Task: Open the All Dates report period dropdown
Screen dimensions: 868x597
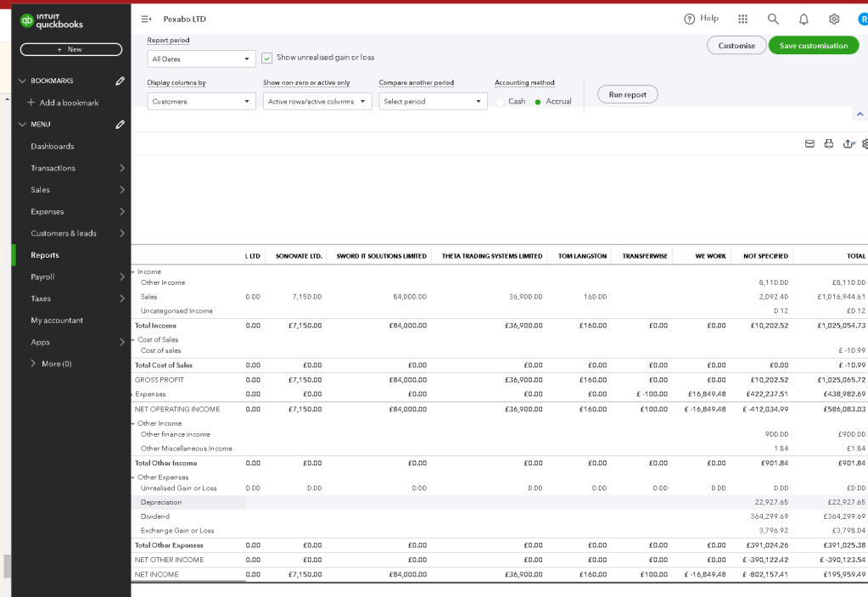Action: pos(201,59)
